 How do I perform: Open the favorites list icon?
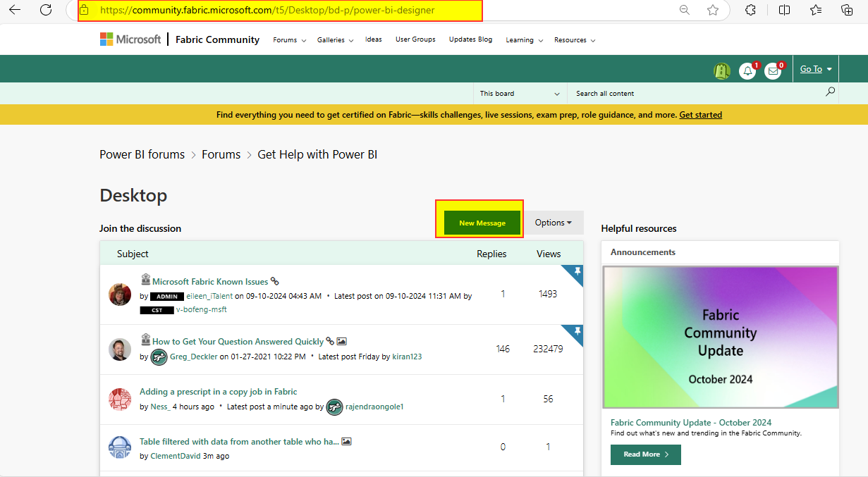click(x=816, y=10)
